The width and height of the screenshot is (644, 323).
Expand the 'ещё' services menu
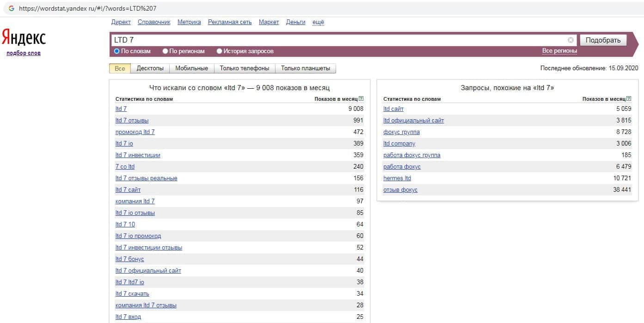pos(318,22)
